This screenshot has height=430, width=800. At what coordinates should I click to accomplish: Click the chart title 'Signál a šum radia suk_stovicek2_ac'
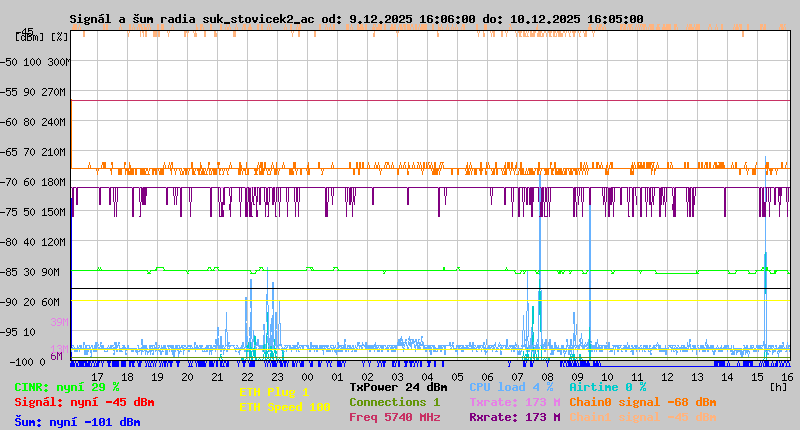coord(192,19)
